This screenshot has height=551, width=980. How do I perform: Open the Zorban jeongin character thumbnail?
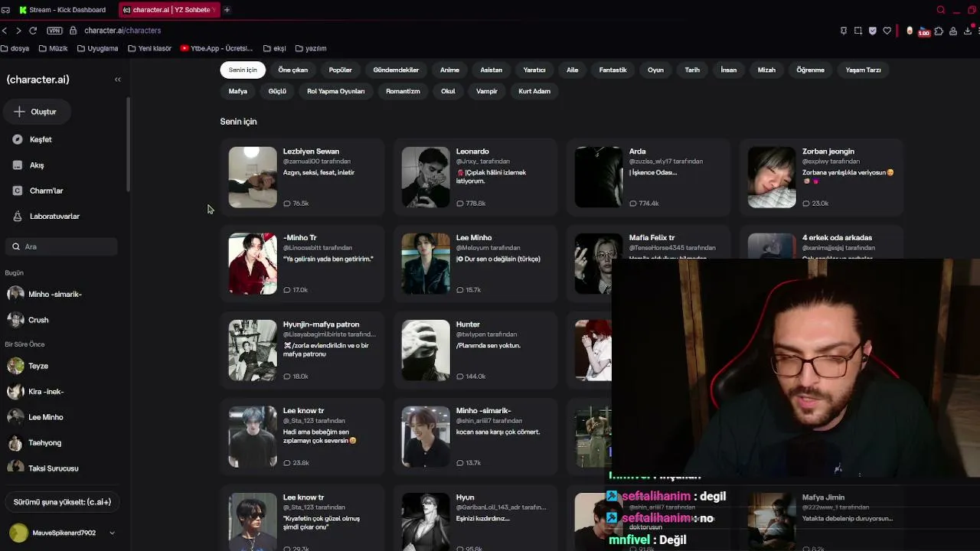pyautogui.click(x=772, y=177)
